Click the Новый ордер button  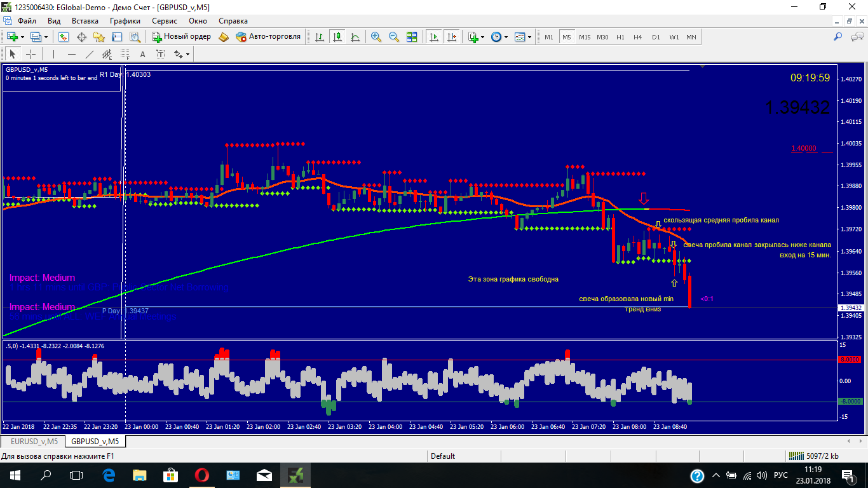tap(181, 37)
